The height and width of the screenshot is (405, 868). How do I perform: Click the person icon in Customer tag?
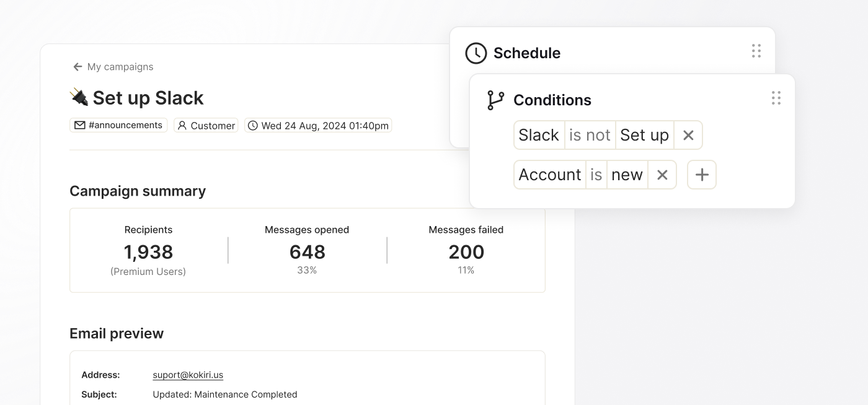click(x=182, y=125)
